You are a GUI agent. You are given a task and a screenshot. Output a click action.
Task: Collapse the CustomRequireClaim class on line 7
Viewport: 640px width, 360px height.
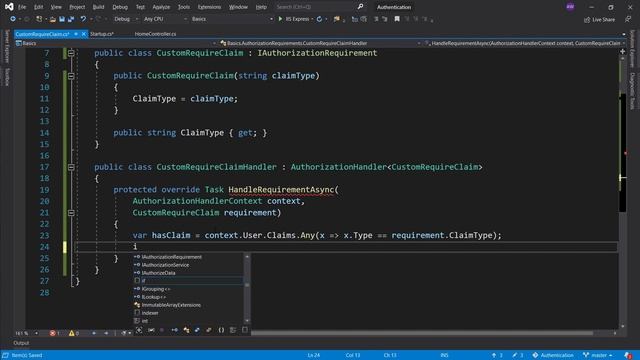pos(71,53)
